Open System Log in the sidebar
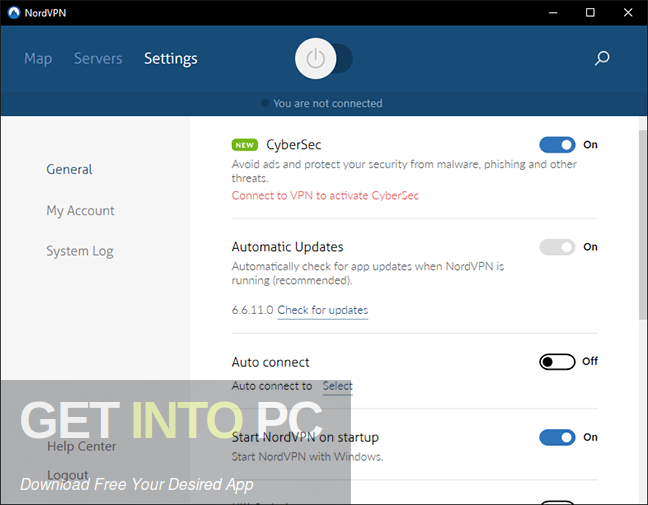The height and width of the screenshot is (505, 648). (x=79, y=251)
